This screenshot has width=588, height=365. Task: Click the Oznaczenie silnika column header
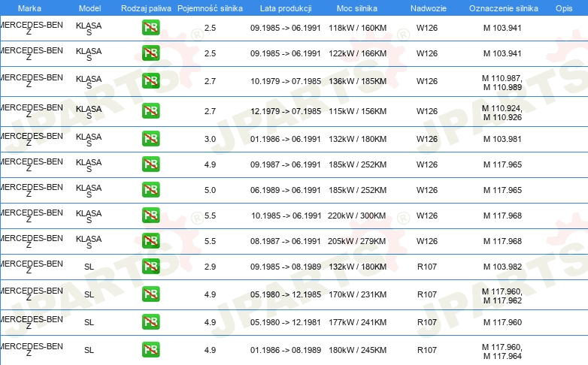(x=503, y=8)
